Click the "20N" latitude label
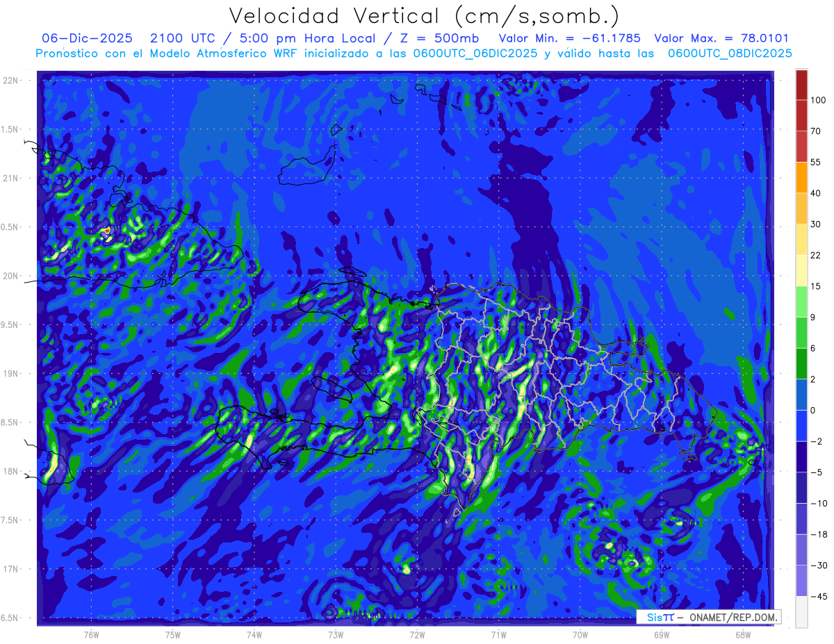 10,276
